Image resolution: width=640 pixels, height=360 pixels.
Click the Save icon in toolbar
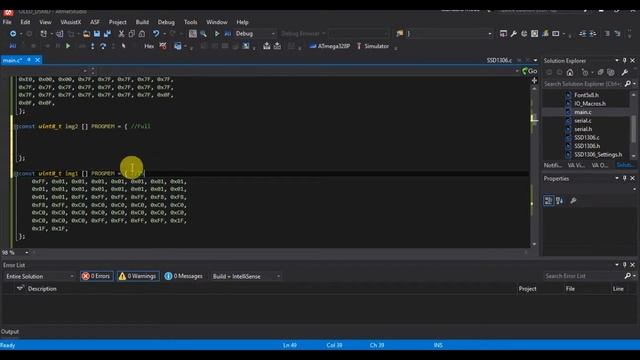pyautogui.click(x=97, y=34)
